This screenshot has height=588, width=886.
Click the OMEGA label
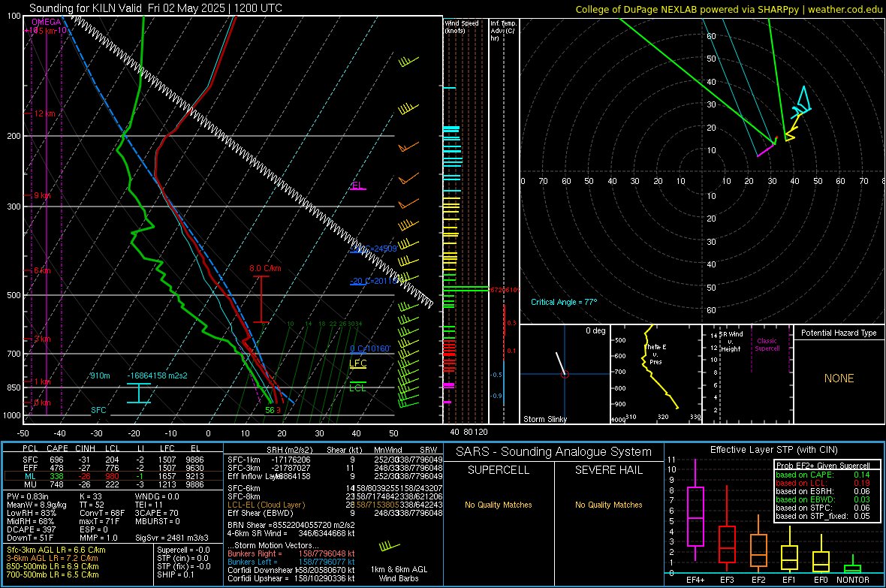47,22
